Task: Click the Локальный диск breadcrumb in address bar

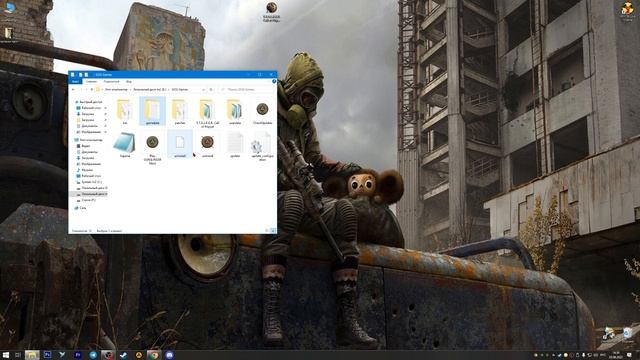Action: (x=150, y=89)
